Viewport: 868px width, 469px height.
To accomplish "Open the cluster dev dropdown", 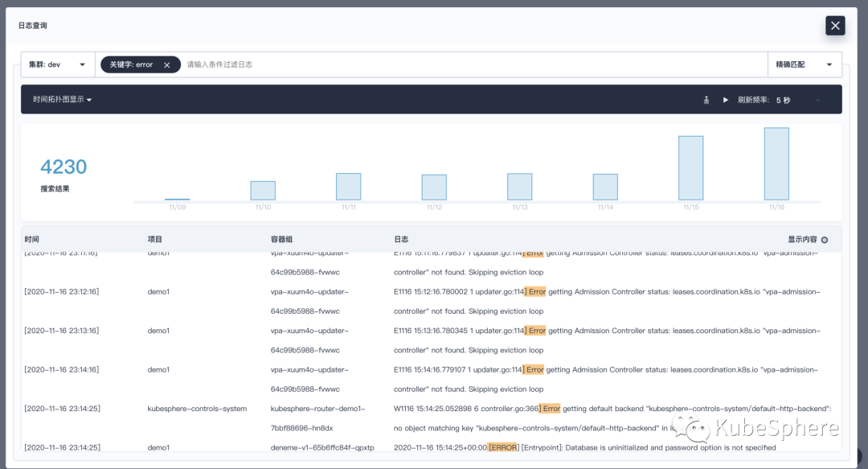I will [58, 64].
